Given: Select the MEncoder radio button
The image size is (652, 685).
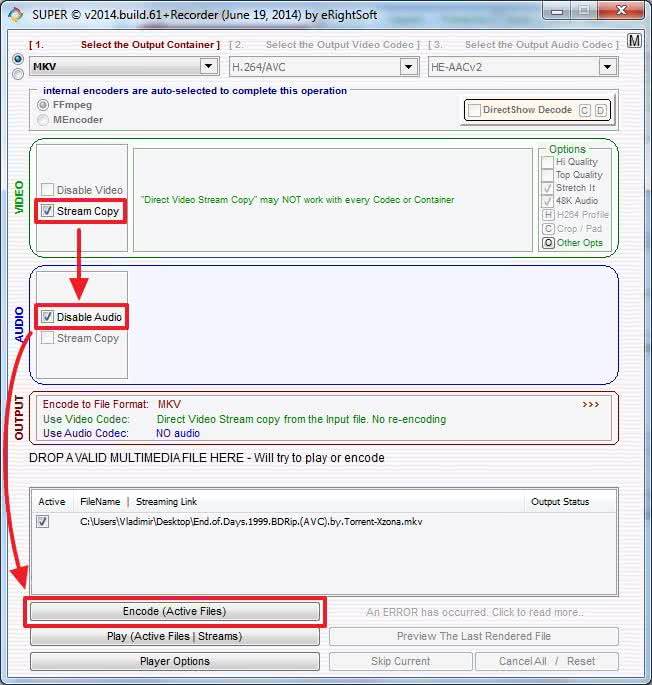Looking at the screenshot, I should 43,120.
